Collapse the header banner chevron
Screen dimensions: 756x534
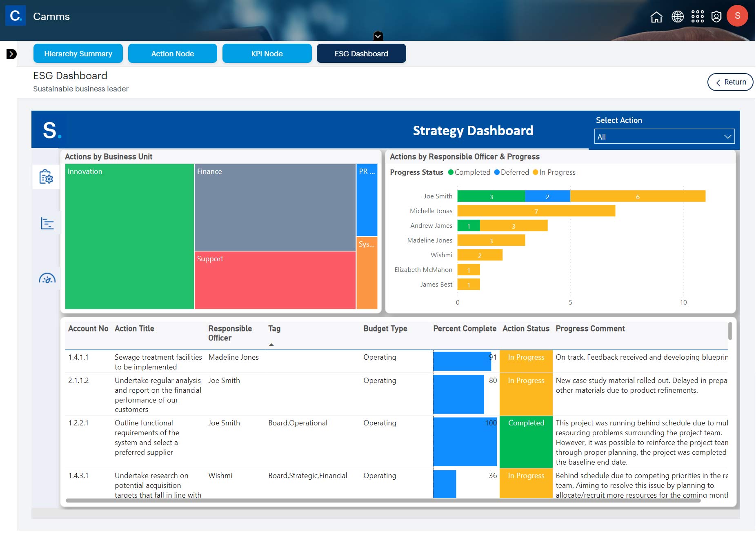378,36
